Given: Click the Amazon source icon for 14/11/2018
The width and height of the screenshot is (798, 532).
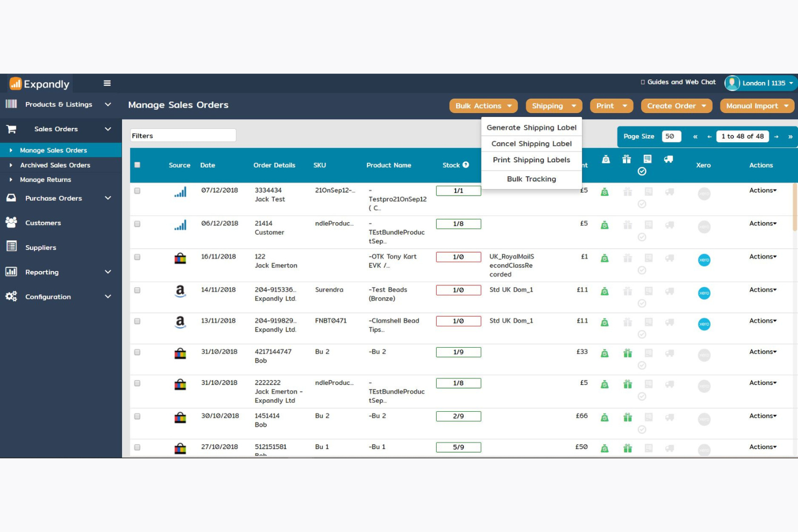Looking at the screenshot, I should point(180,292).
